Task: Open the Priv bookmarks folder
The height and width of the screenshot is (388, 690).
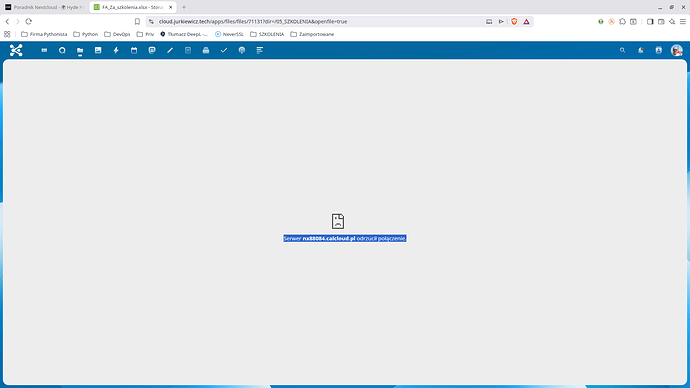Action: [145, 34]
